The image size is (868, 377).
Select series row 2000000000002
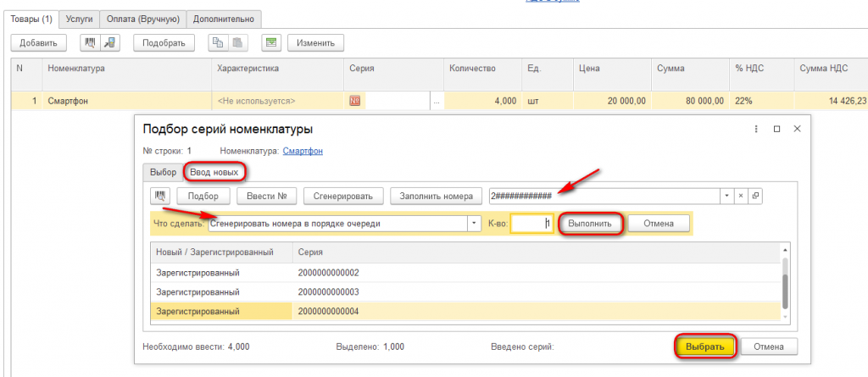(x=465, y=274)
